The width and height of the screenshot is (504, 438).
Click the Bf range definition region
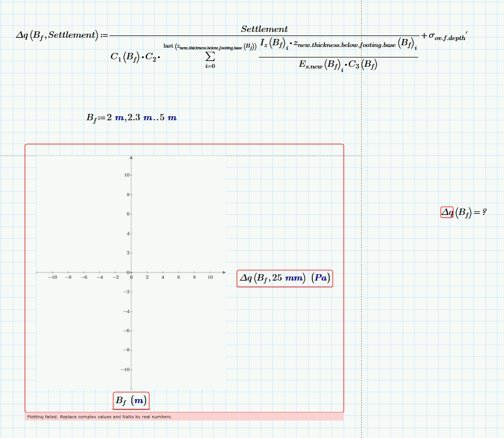(x=131, y=117)
